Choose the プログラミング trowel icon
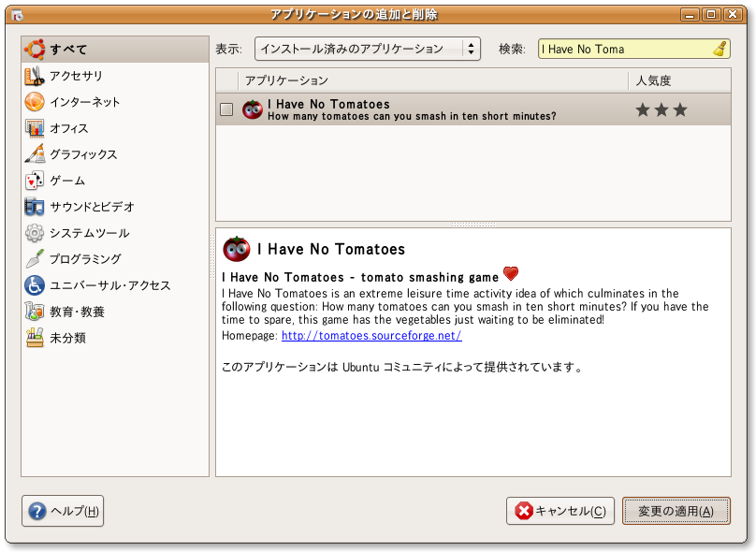Viewport: 756px width, 552px height. click(35, 259)
